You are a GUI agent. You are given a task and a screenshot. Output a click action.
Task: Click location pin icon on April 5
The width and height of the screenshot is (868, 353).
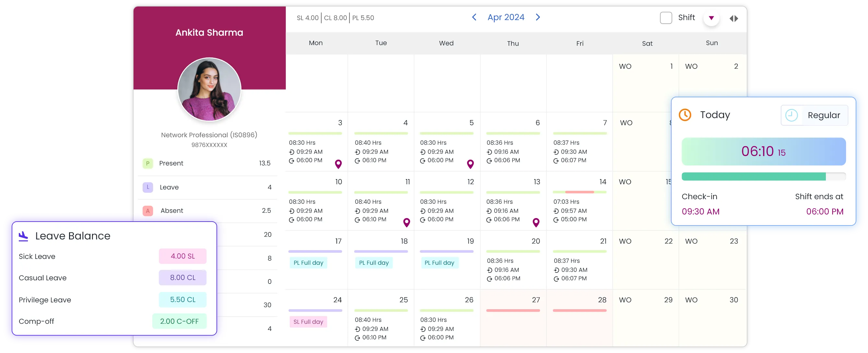(x=470, y=164)
